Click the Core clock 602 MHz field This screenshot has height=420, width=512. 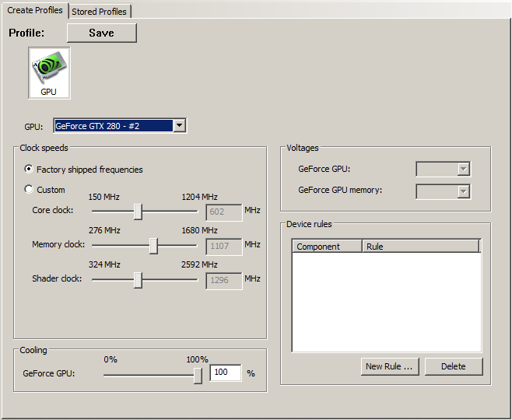point(224,212)
